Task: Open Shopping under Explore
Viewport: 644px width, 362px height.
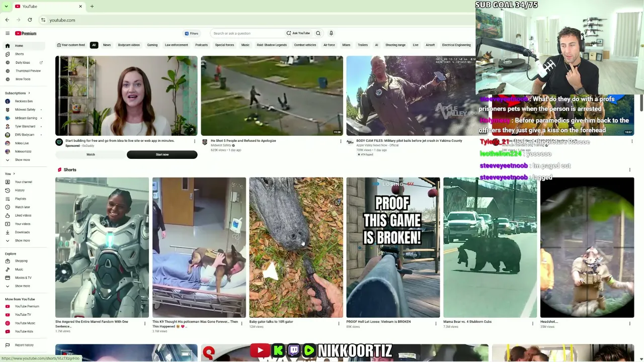Action: tap(21, 261)
